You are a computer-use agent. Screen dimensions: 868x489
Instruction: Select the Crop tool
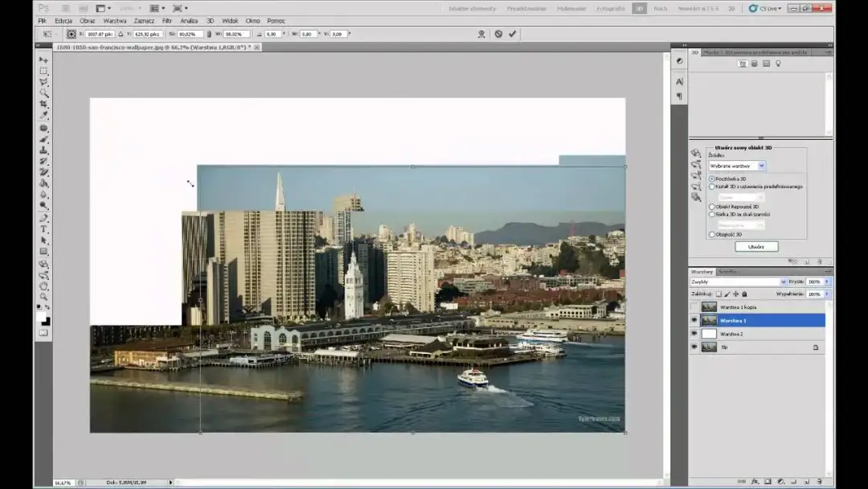[43, 105]
